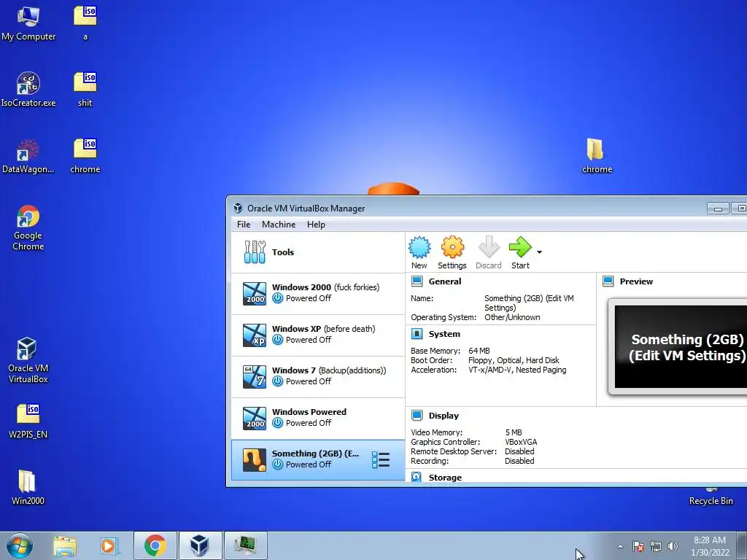This screenshot has height=560, width=747.
Task: Open the File menu
Action: click(244, 225)
